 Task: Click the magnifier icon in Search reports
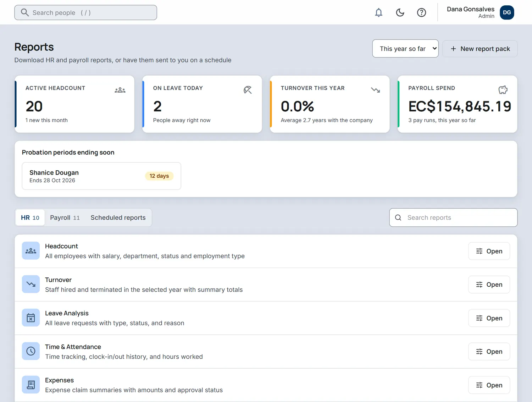398,217
